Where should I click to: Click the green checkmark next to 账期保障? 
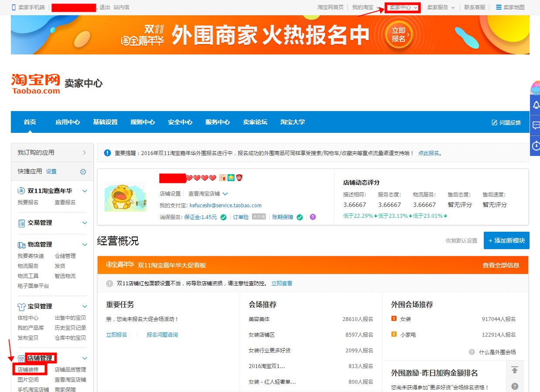300,217
